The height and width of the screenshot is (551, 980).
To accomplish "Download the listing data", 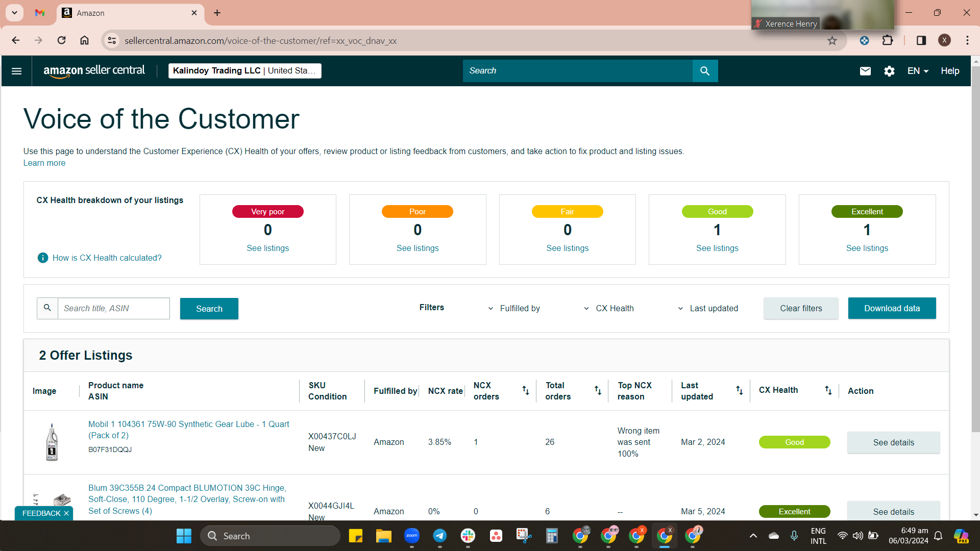I will click(x=892, y=308).
